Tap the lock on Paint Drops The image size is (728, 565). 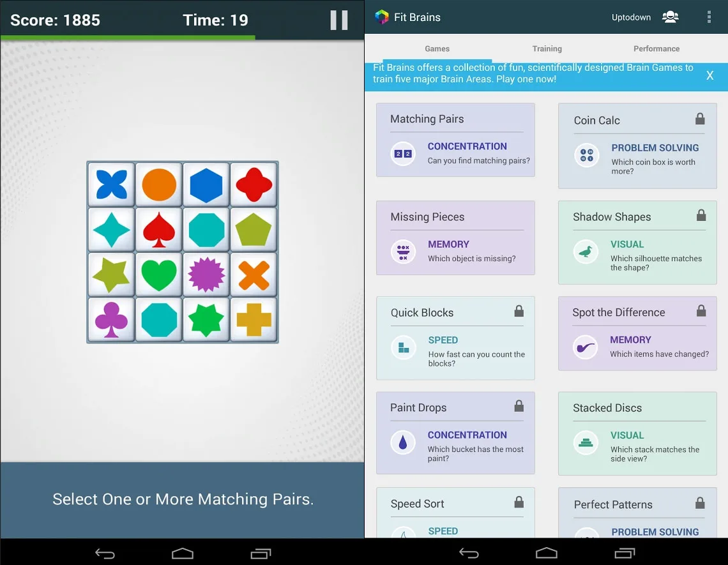coord(519,406)
